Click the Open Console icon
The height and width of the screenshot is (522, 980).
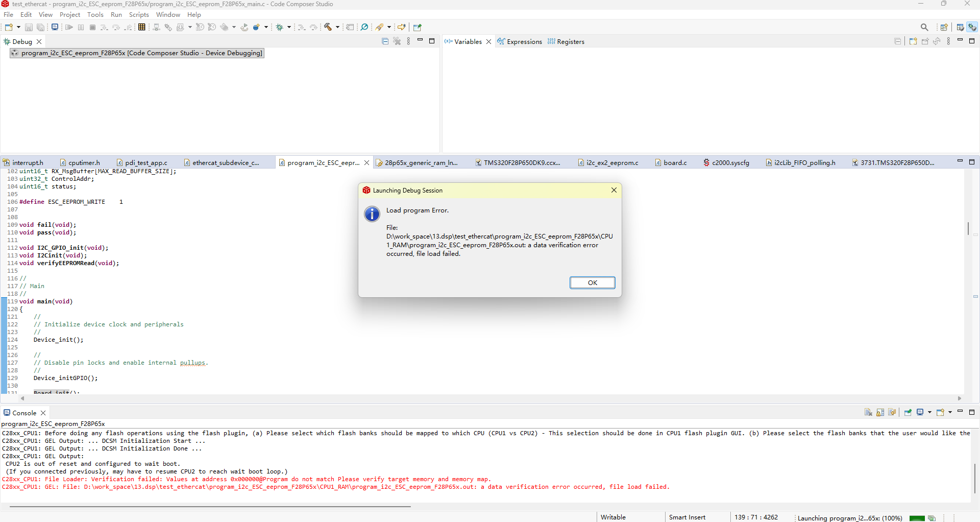click(x=940, y=413)
